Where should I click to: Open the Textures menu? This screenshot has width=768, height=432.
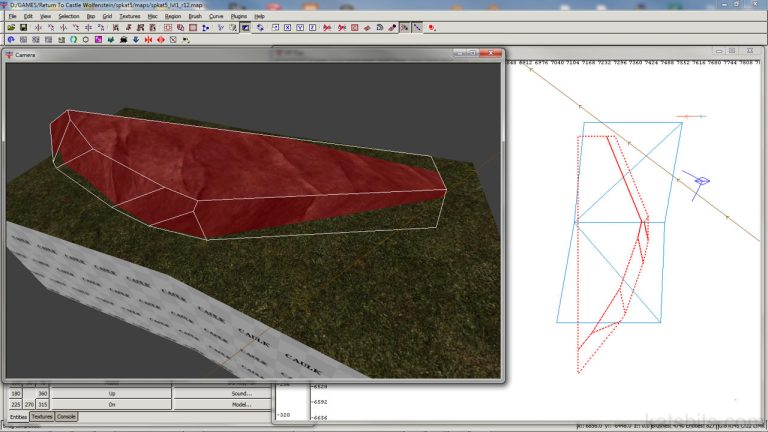[130, 17]
